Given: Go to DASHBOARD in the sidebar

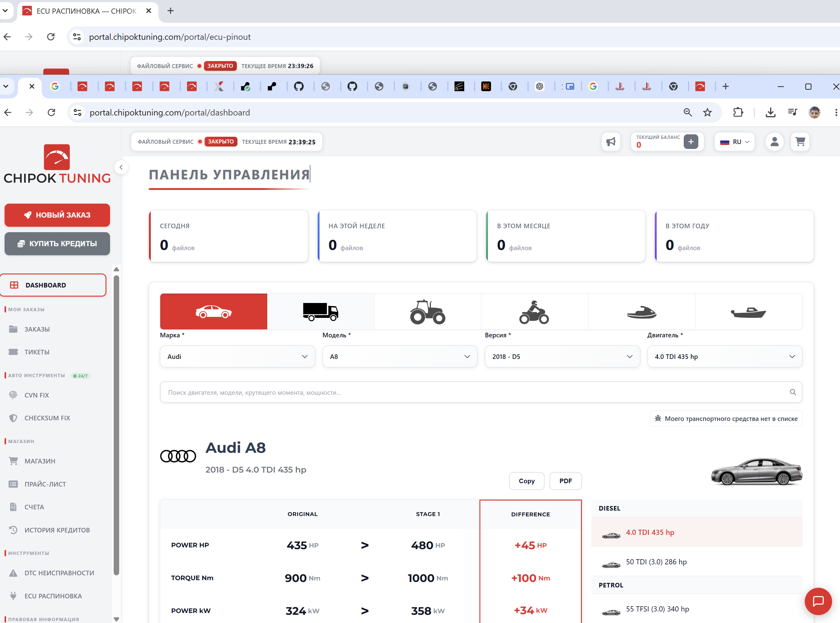Looking at the screenshot, I should (x=53, y=285).
